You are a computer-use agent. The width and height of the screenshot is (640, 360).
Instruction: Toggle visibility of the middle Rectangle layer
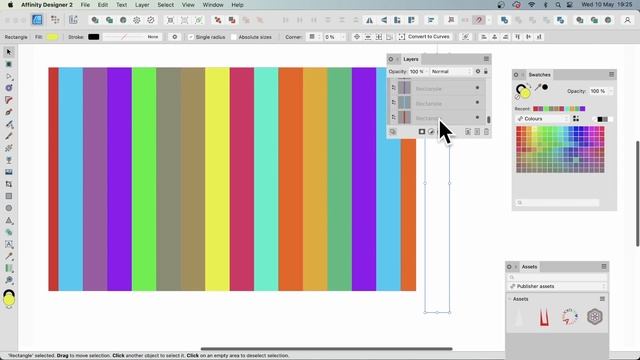coord(477,102)
